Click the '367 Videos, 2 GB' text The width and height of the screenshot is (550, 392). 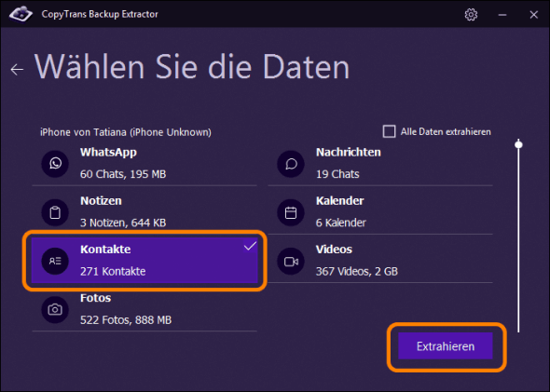tap(357, 272)
